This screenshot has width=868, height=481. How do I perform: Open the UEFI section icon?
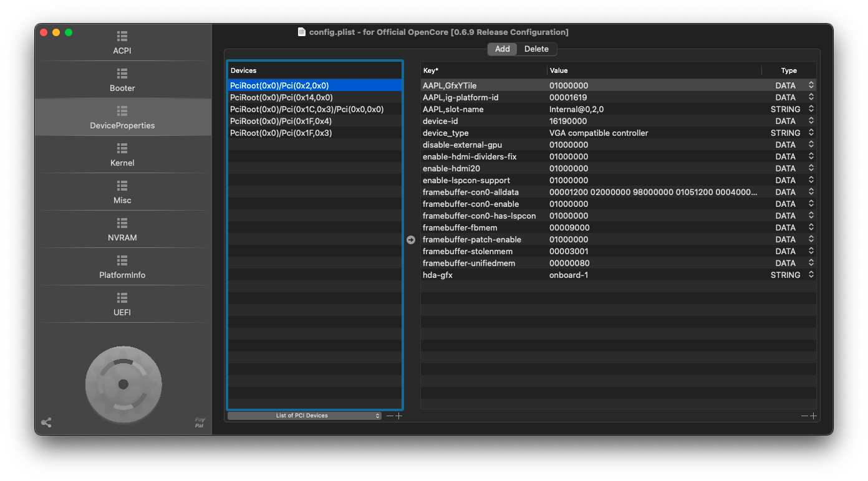click(122, 298)
